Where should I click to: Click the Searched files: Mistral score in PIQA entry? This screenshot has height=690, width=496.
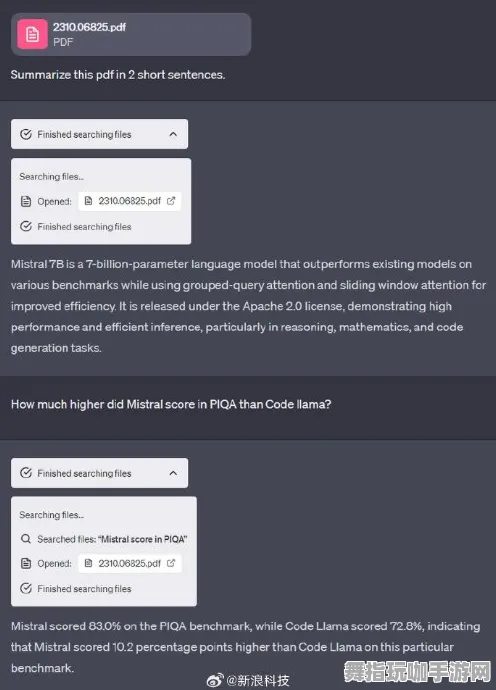pos(112,539)
